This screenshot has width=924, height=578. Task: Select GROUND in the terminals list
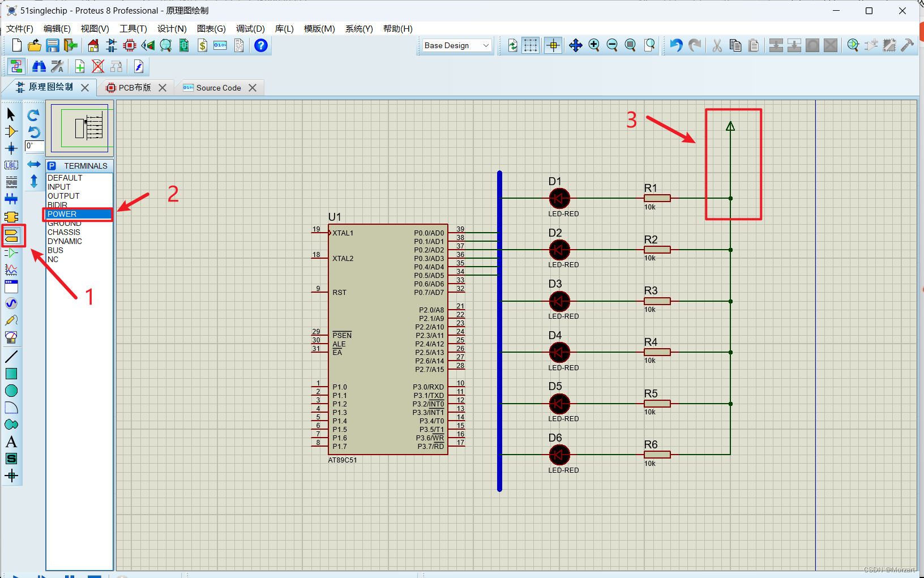pos(64,224)
